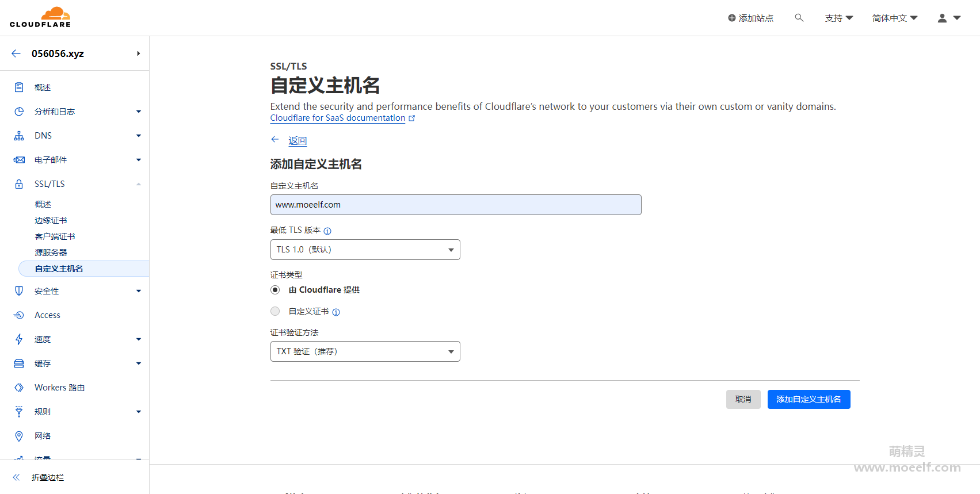Image resolution: width=980 pixels, height=494 pixels.
Task: Click the info icon next to 自定义证书
Action: tap(336, 312)
